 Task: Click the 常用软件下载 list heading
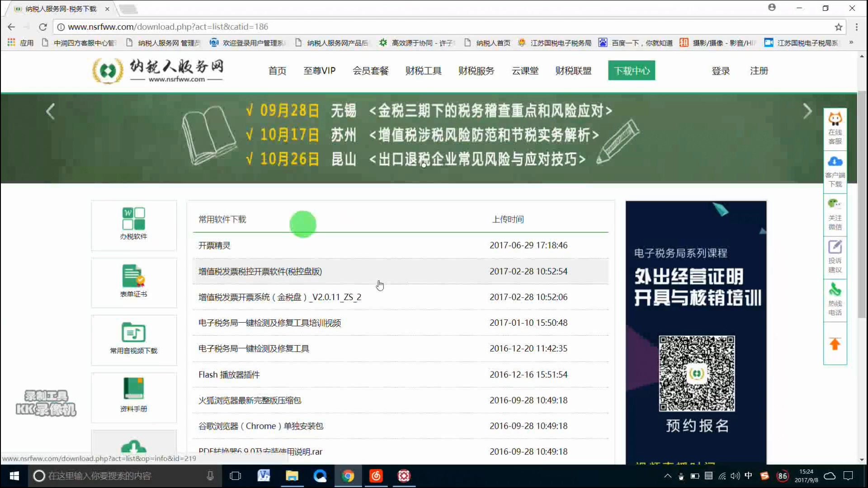click(222, 219)
